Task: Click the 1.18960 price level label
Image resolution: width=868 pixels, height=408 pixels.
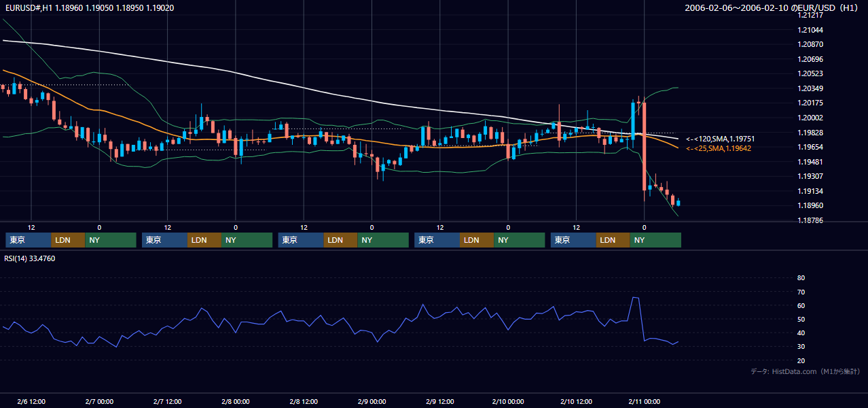Action: [810, 205]
